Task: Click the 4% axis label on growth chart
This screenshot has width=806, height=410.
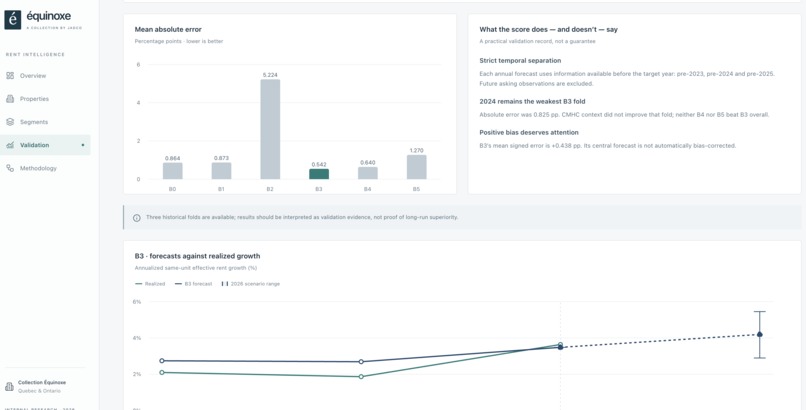Action: pyautogui.click(x=137, y=338)
